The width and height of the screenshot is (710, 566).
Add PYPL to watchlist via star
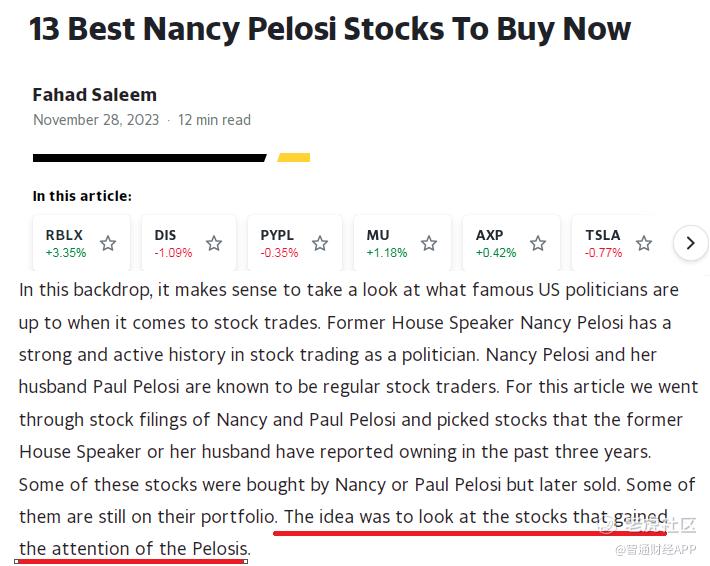320,243
